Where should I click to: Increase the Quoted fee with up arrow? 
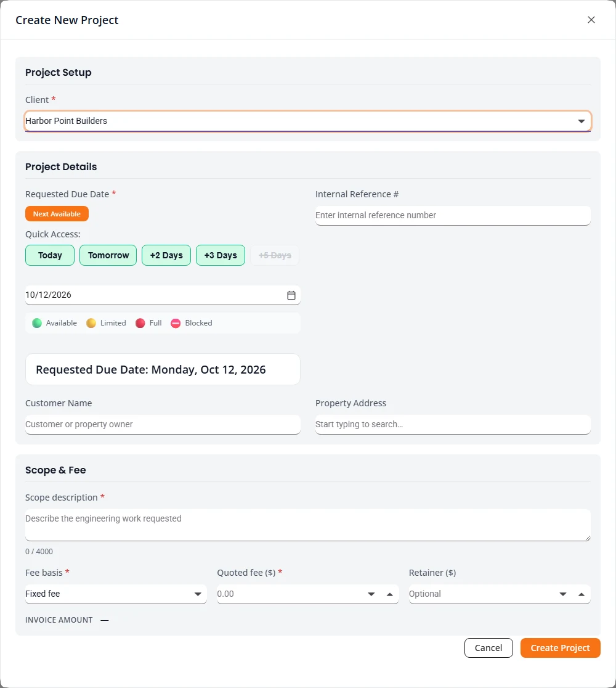390,594
